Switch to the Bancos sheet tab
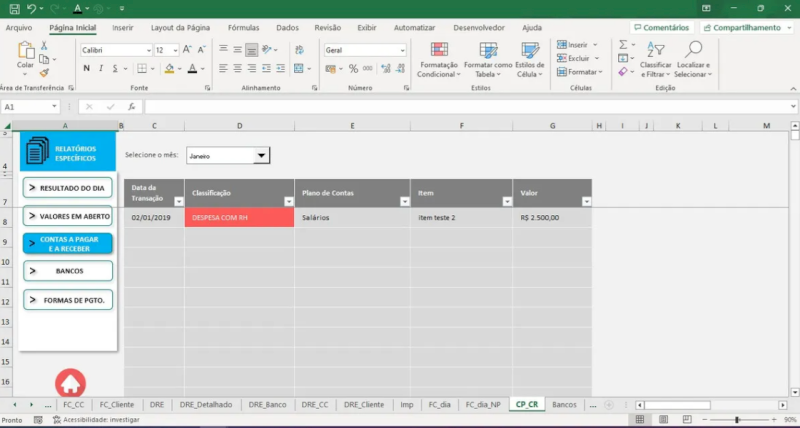This screenshot has width=800, height=428. 564,405
